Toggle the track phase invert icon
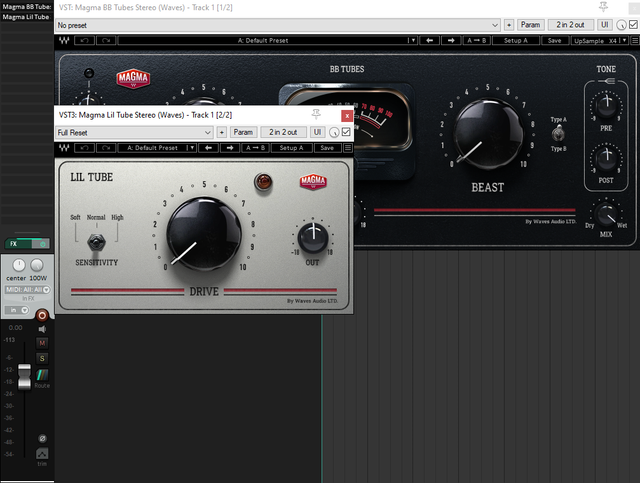The width and height of the screenshot is (640, 483). point(42,438)
